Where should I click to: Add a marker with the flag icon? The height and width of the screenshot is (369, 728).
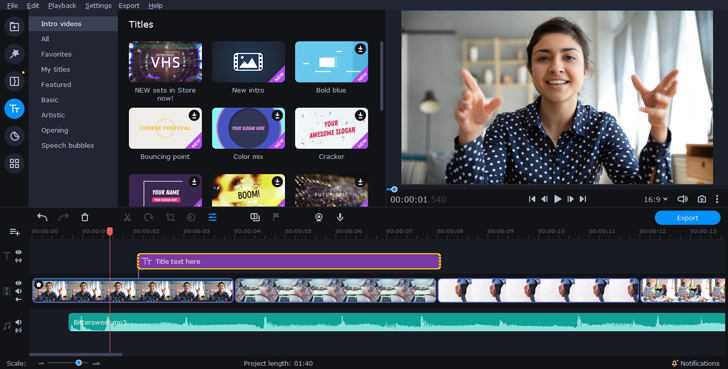[276, 217]
